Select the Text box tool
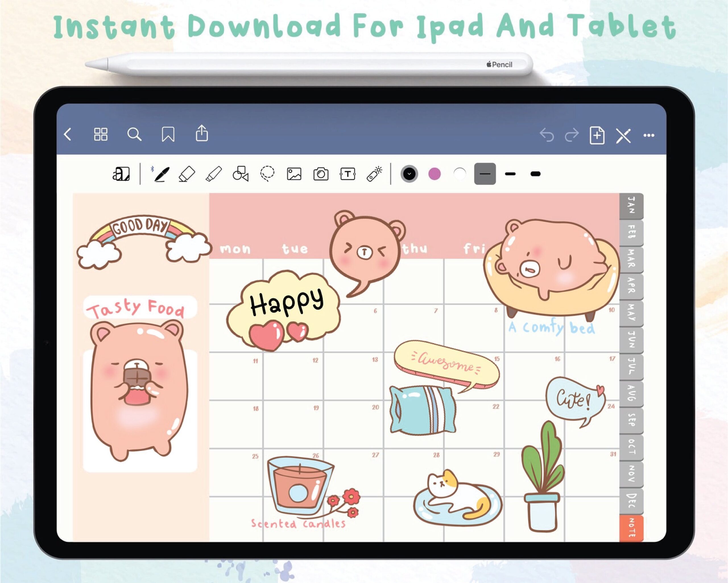This screenshot has height=583, width=728. [x=348, y=174]
